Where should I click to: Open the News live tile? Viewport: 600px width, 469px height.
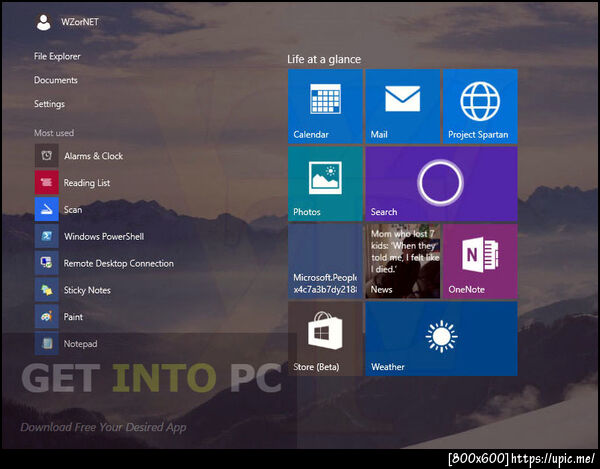[x=403, y=261]
